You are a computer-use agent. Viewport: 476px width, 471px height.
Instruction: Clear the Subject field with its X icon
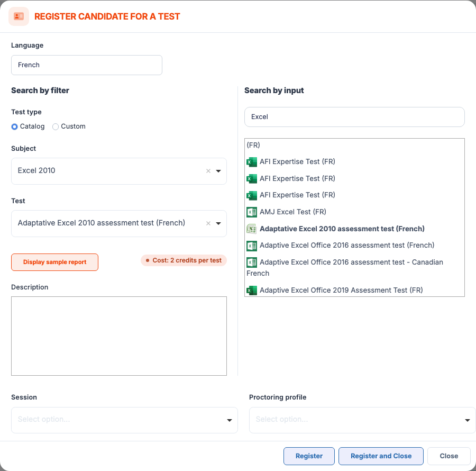tap(208, 171)
